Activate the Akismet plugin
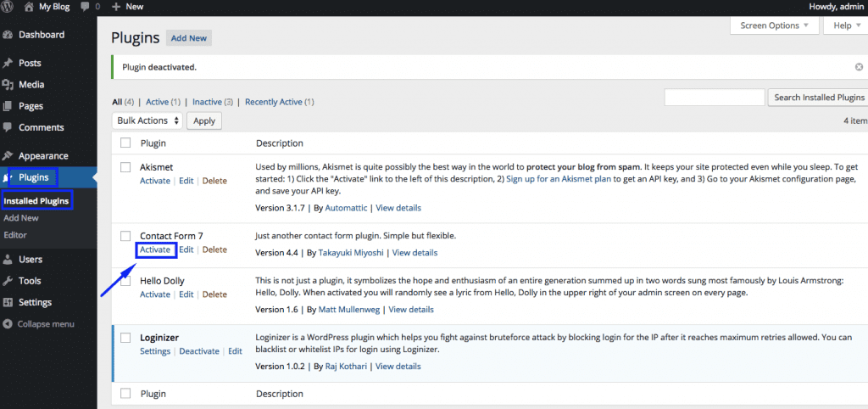Screen dimensions: 868x409 pos(155,181)
